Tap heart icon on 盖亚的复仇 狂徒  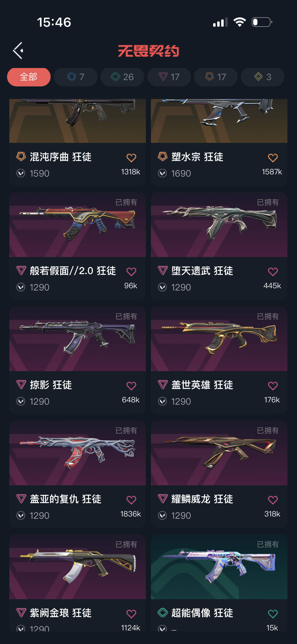coord(131,500)
